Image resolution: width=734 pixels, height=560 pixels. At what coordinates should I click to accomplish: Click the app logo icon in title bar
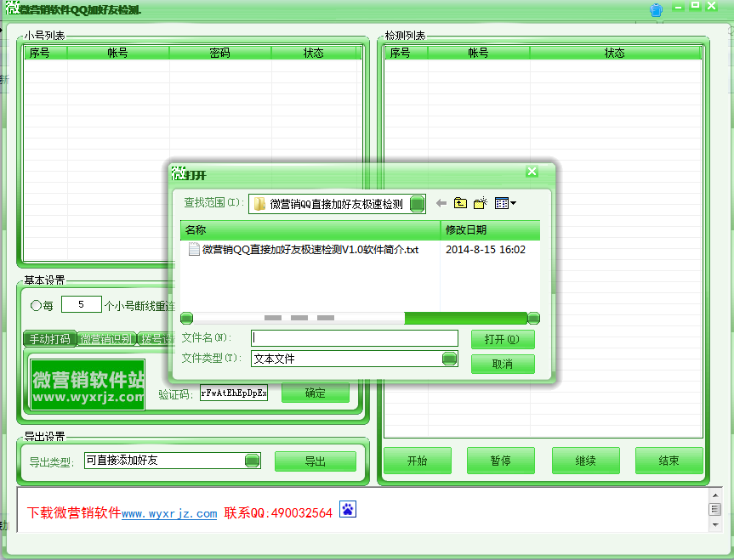tap(13, 8)
